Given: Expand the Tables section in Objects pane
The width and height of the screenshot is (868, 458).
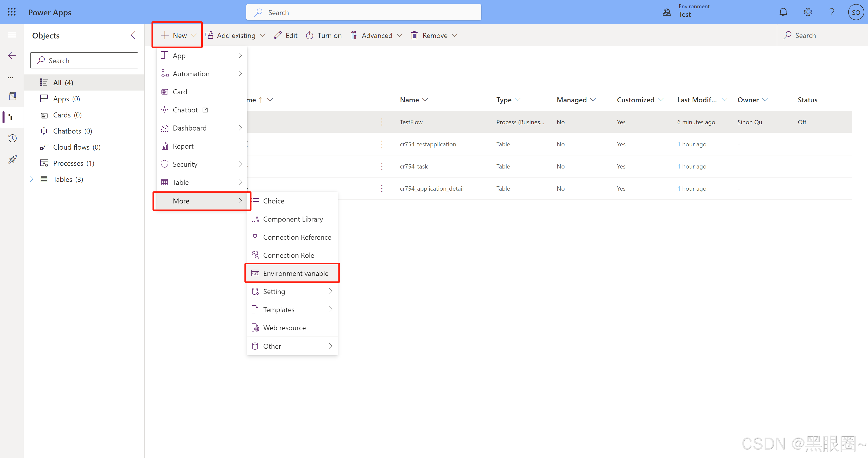Looking at the screenshot, I should tap(31, 179).
